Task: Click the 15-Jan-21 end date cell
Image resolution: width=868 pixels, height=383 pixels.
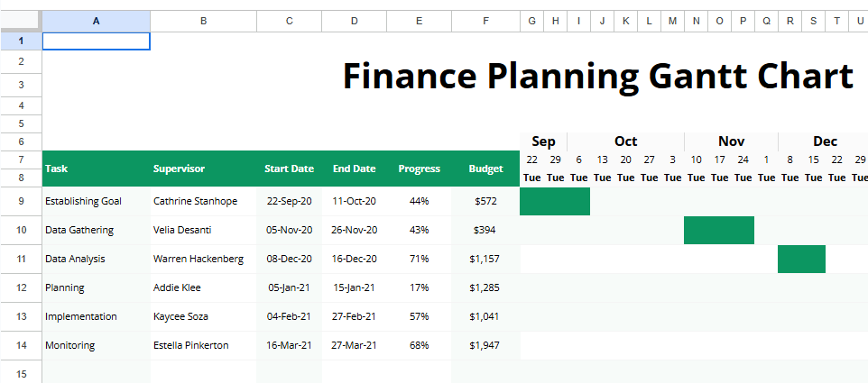Action: (x=355, y=287)
